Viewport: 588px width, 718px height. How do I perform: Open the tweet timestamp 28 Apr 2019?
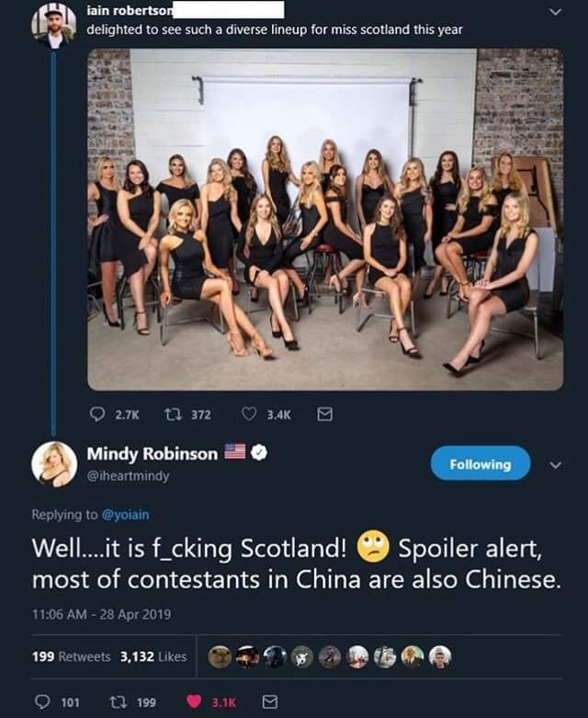(x=101, y=614)
